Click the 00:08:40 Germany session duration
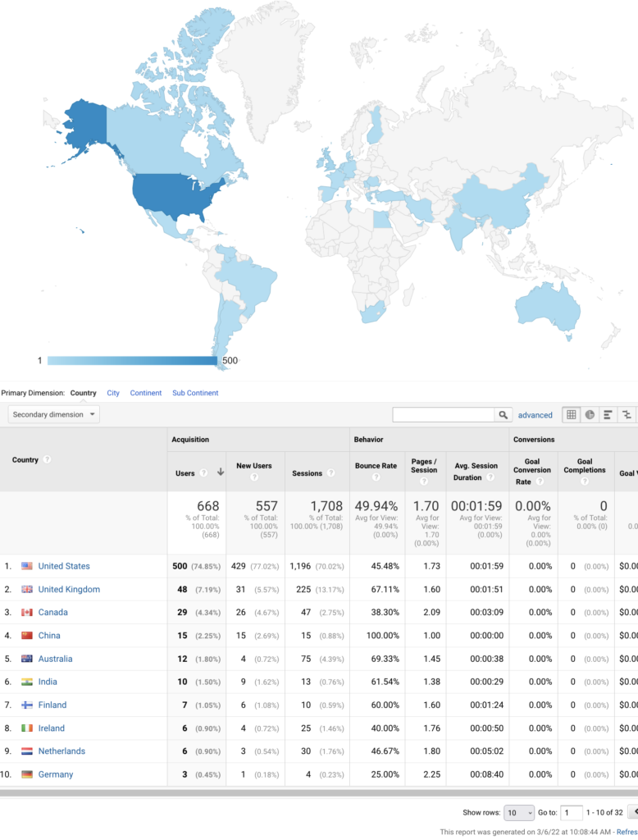This screenshot has width=638, height=840. click(486, 774)
